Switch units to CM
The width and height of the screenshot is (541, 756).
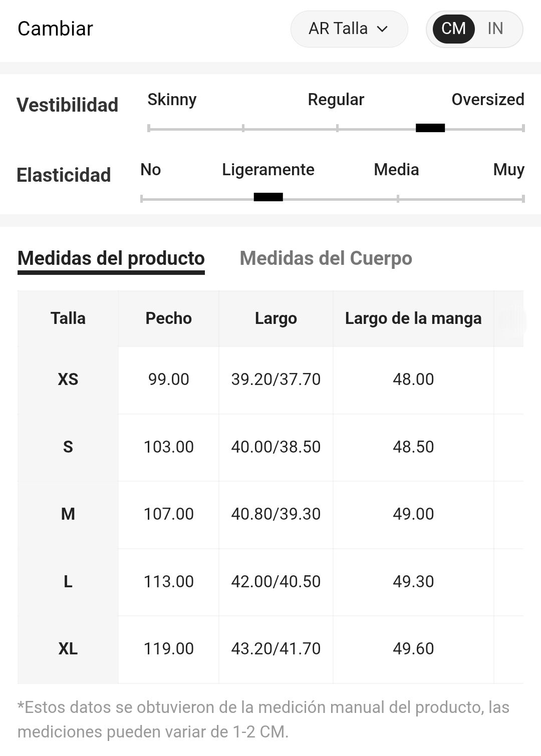[x=453, y=29]
